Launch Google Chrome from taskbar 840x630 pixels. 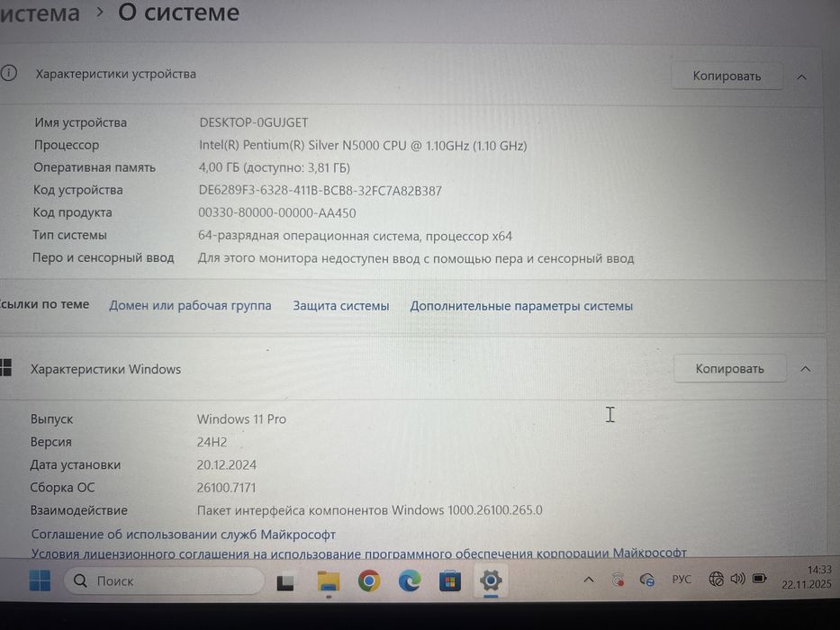pyautogui.click(x=369, y=580)
